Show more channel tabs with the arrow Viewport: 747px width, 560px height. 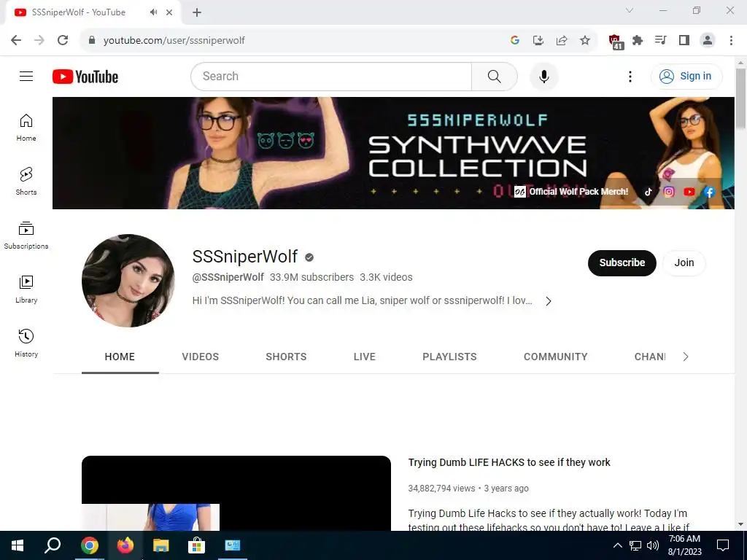coord(686,357)
